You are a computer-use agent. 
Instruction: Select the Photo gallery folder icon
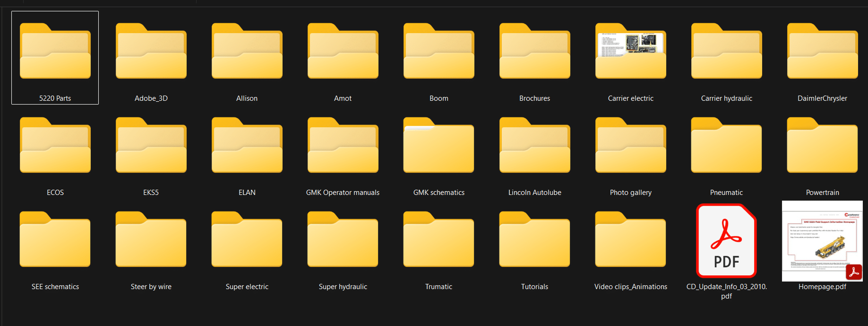631,145
